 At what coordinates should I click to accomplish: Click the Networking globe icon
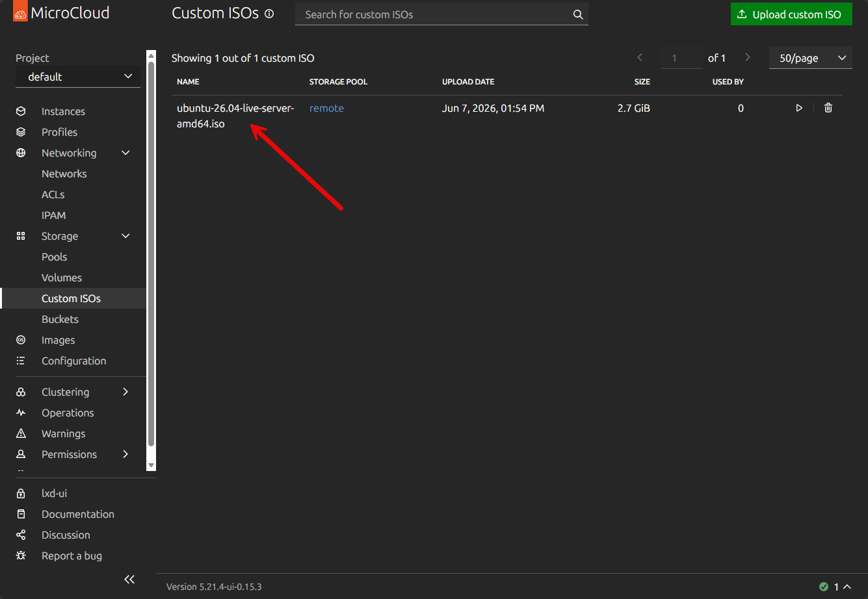click(21, 153)
